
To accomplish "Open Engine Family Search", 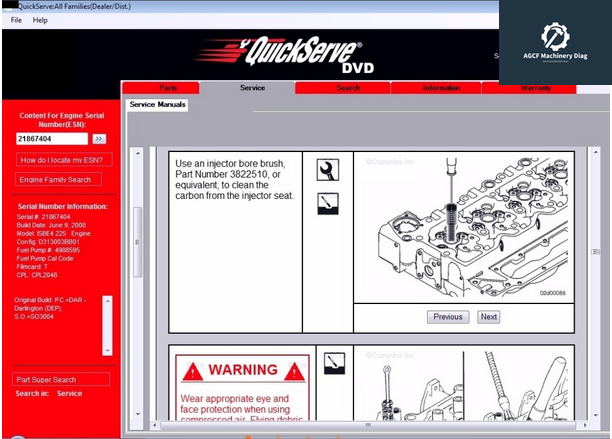I will click(x=56, y=180).
